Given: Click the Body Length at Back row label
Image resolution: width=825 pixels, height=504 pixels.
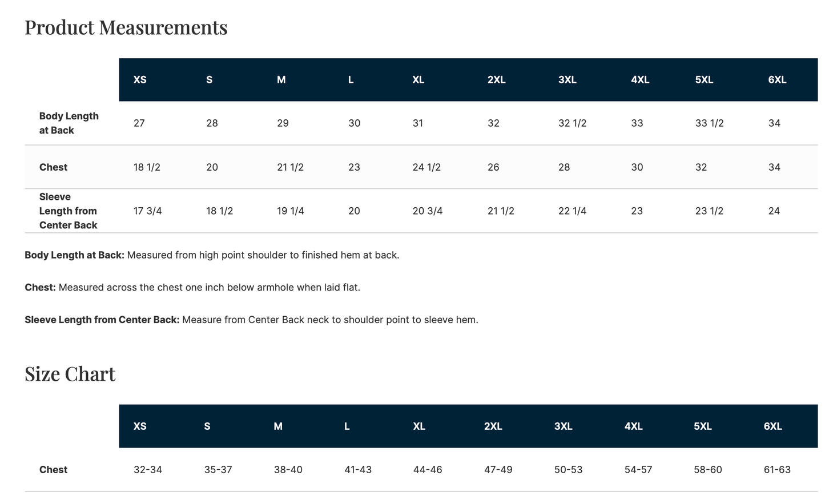Looking at the screenshot, I should 69,123.
